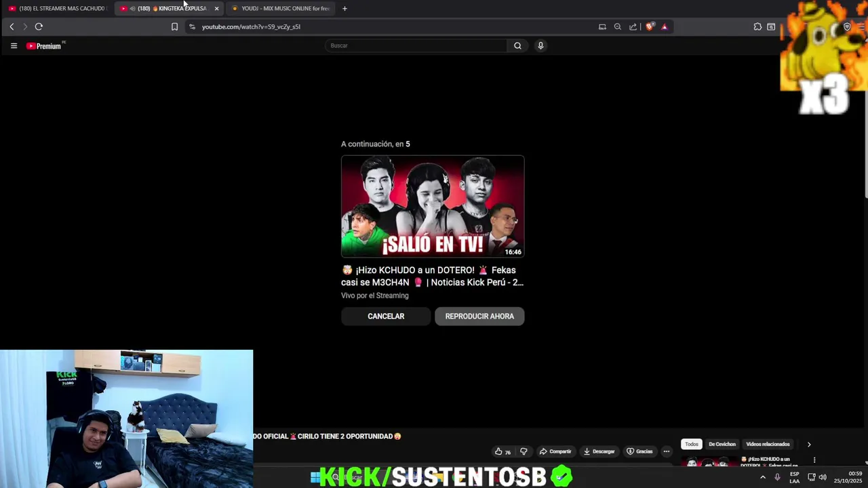
Task: Start voice search with the microphone
Action: (540, 45)
